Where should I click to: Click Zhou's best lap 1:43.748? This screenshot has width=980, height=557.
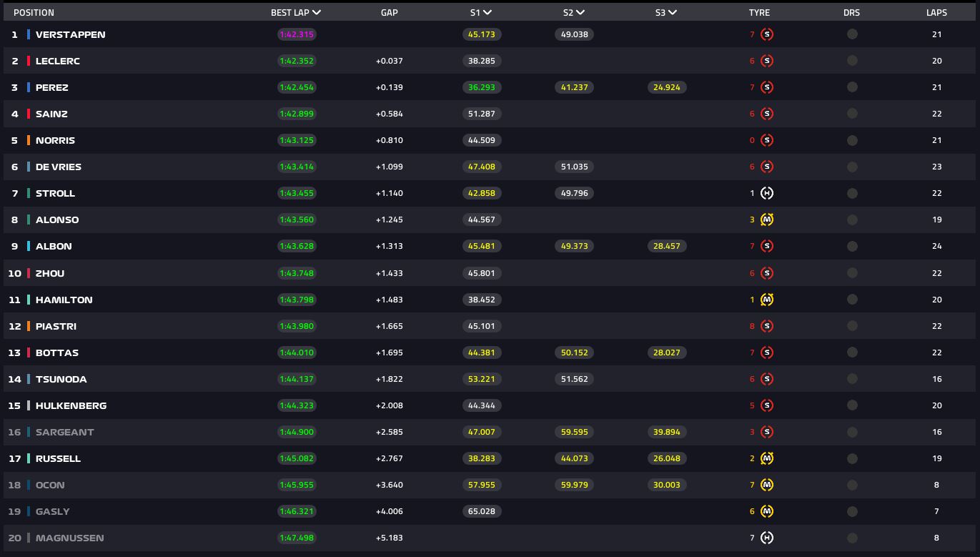[x=297, y=273]
